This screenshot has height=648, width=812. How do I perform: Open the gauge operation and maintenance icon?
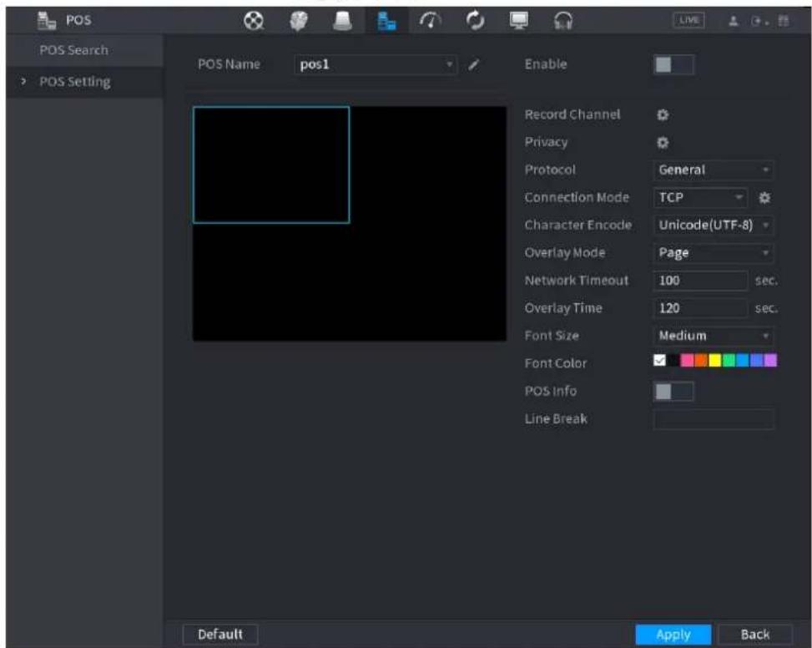click(x=431, y=21)
